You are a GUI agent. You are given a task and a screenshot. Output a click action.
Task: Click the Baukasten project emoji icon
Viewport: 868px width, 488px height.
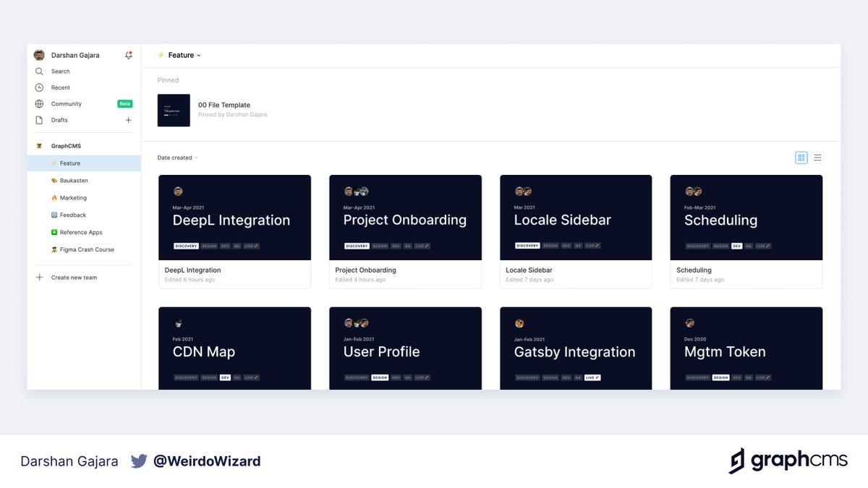click(x=54, y=181)
